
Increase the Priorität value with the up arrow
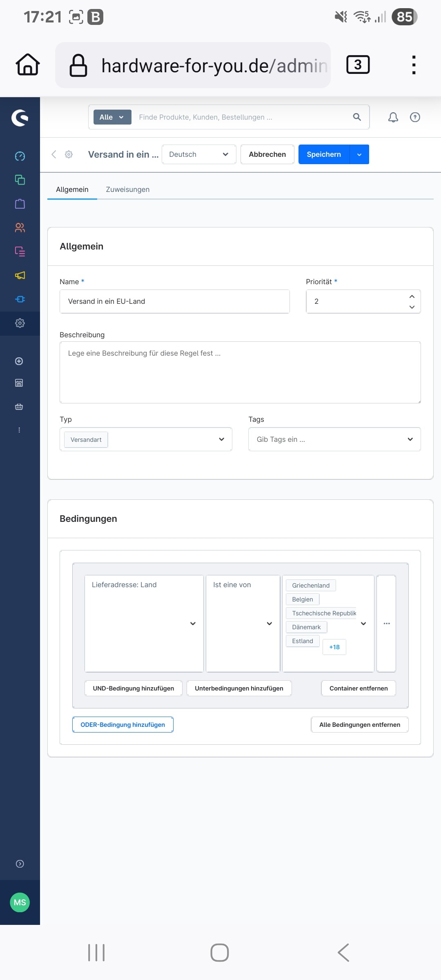412,296
